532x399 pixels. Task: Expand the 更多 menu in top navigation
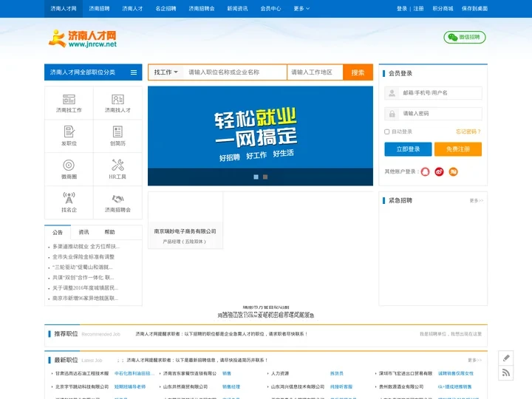[x=301, y=8]
